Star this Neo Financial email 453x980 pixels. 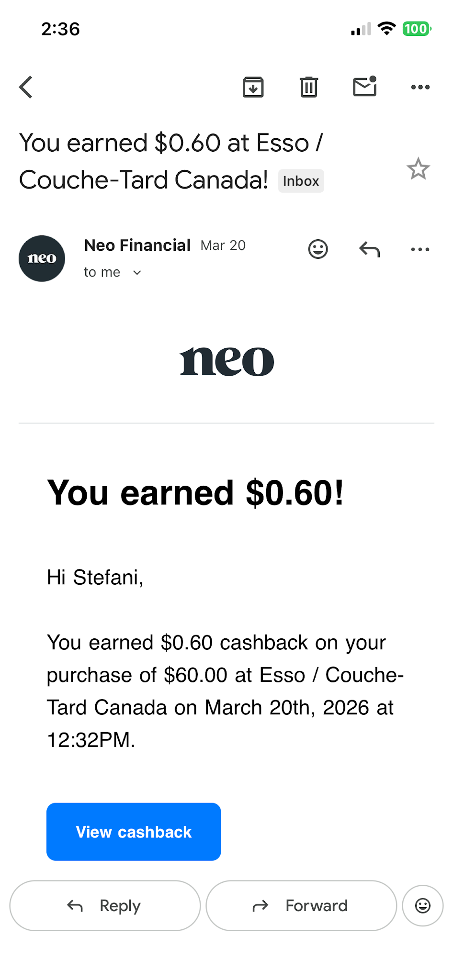418,168
